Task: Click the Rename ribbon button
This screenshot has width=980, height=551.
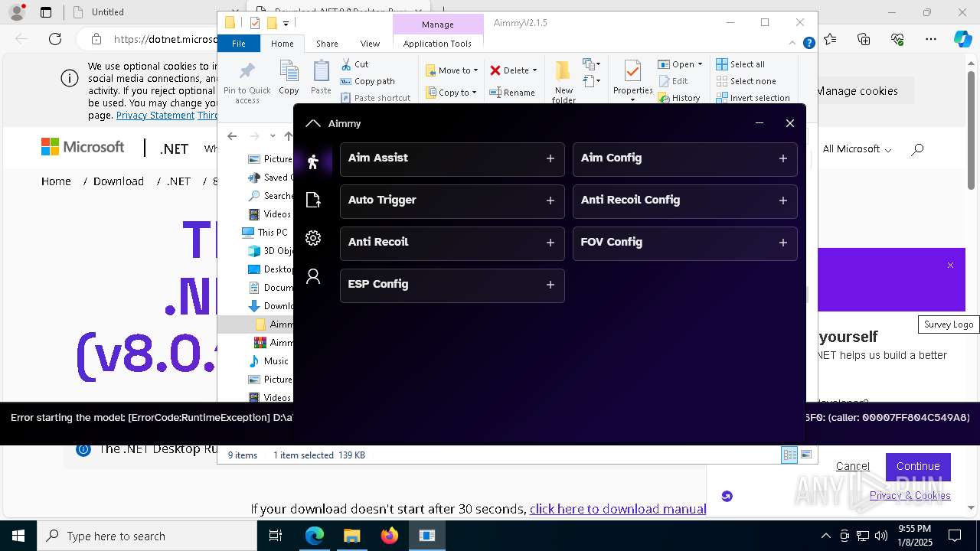Action: tap(513, 93)
